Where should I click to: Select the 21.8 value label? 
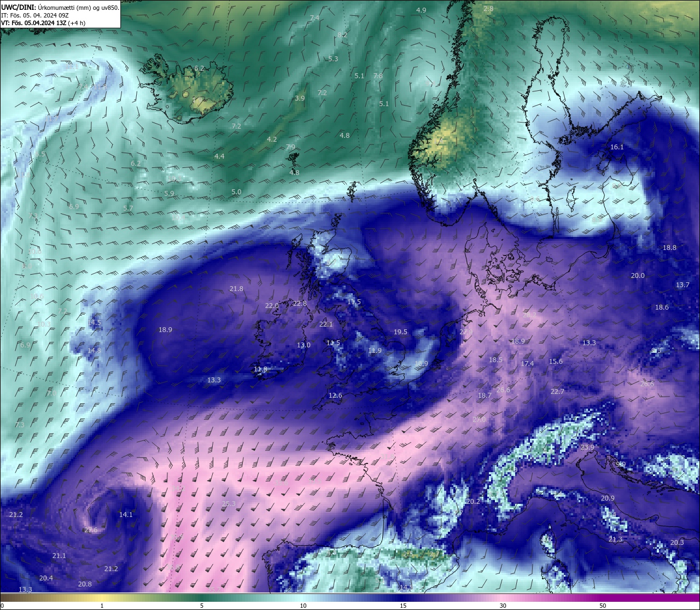(236, 289)
